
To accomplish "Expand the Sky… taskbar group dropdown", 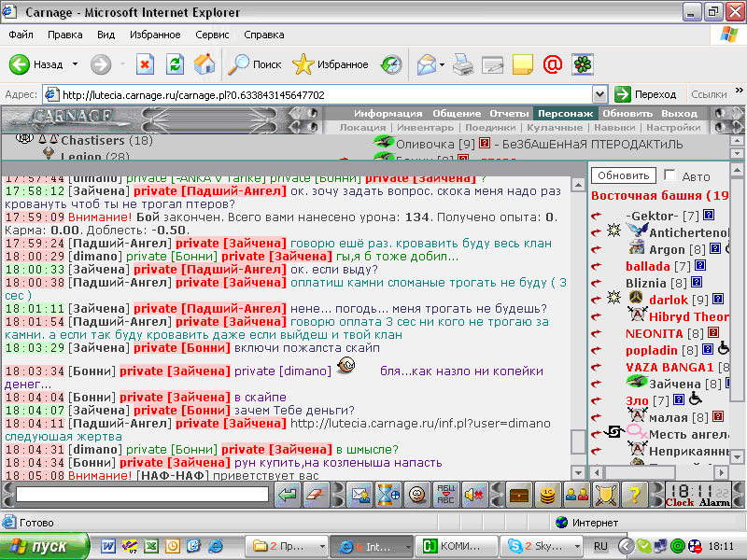I will [577, 546].
